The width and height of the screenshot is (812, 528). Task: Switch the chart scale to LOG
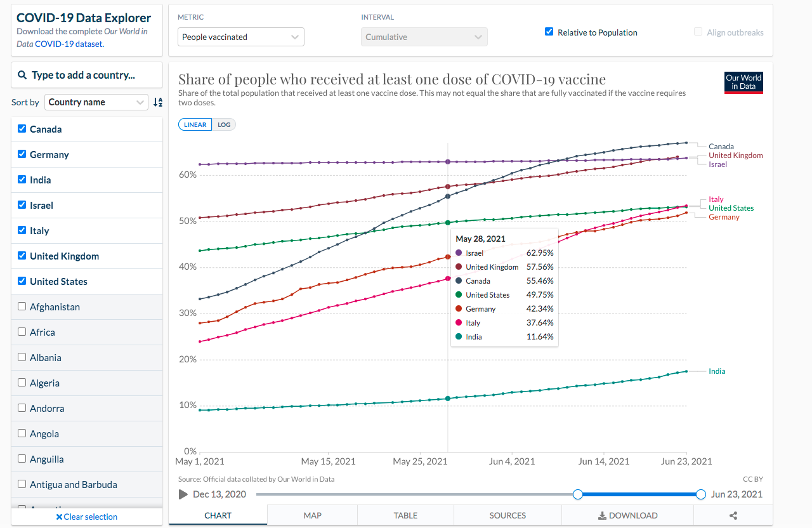click(224, 125)
